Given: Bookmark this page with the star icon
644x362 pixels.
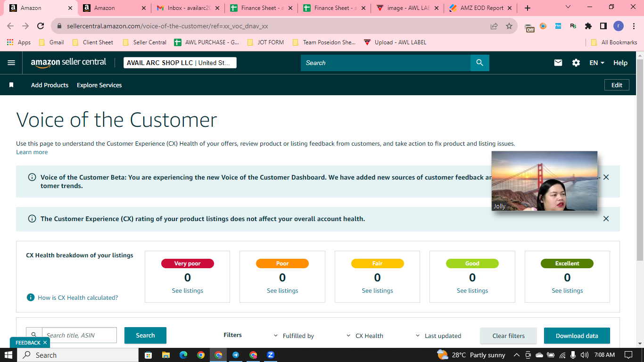Looking at the screenshot, I should pos(509,26).
